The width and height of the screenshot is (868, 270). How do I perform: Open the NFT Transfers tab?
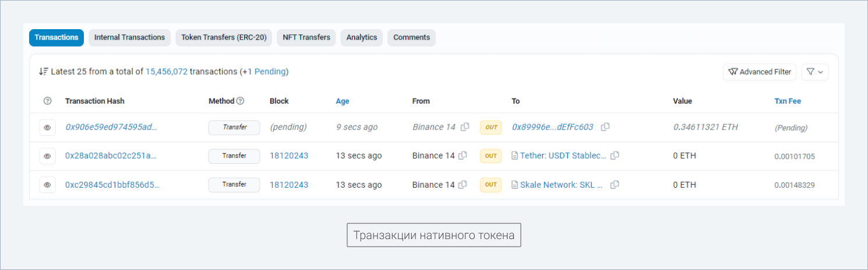coord(306,37)
